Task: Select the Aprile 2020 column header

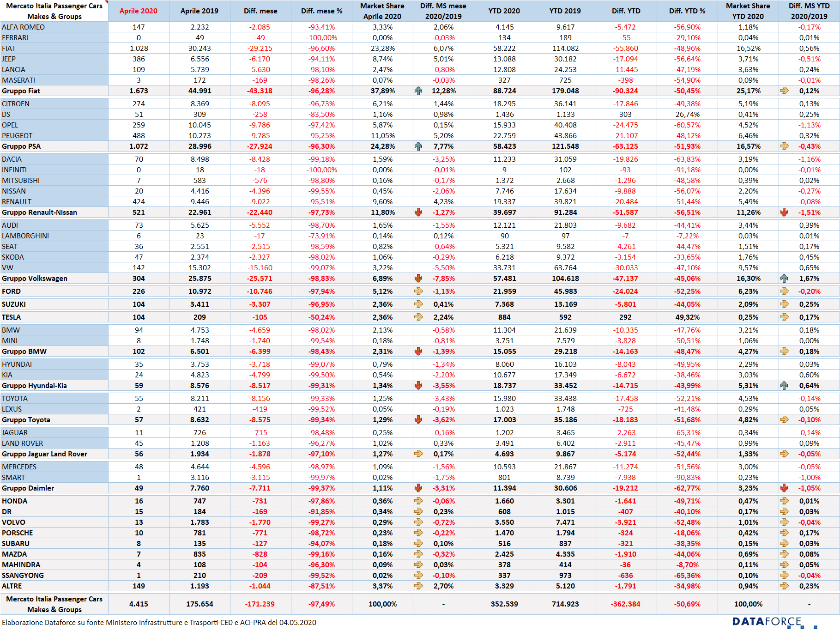Action: click(139, 11)
